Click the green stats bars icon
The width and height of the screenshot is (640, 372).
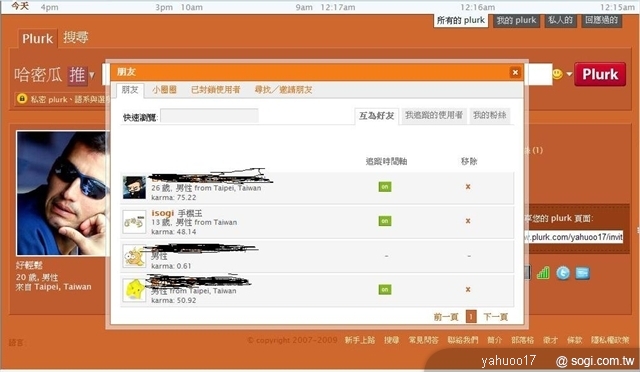543,272
